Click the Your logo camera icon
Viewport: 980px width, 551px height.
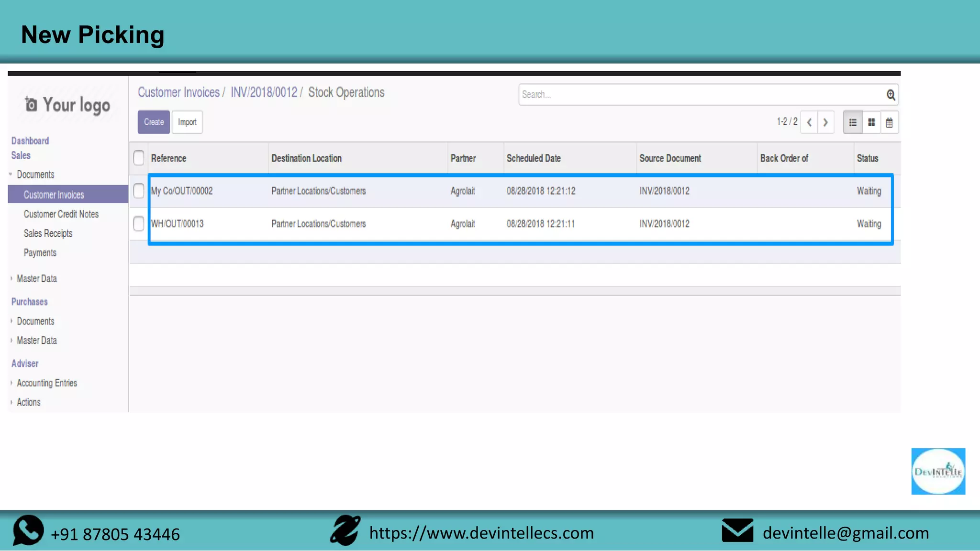31,104
